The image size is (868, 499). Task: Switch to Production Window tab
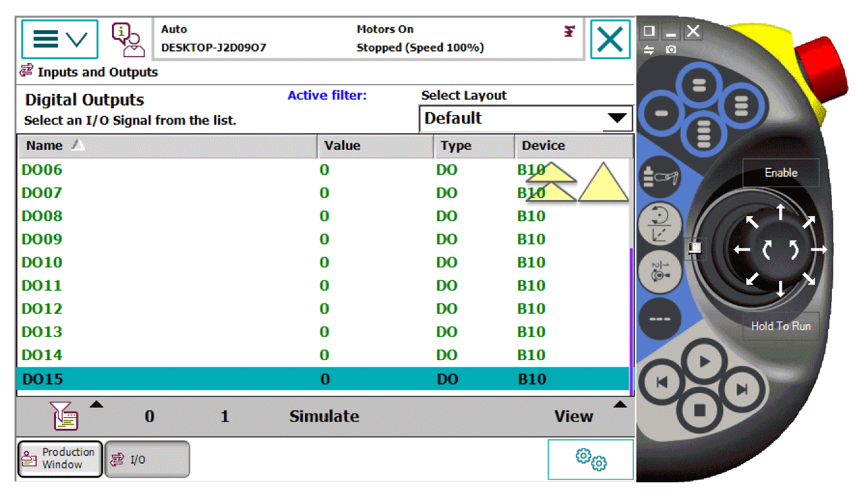(x=60, y=458)
